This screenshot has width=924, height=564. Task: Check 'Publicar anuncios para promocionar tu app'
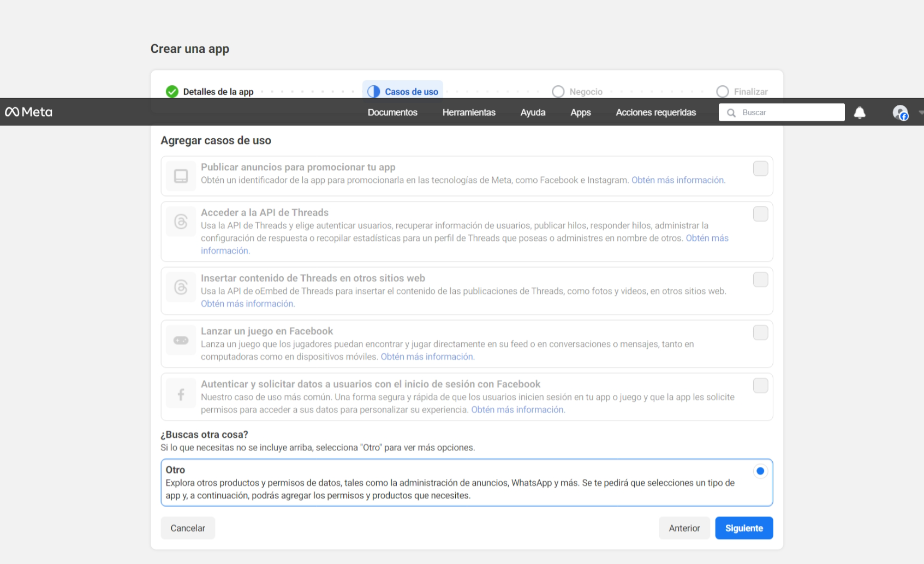(x=760, y=169)
